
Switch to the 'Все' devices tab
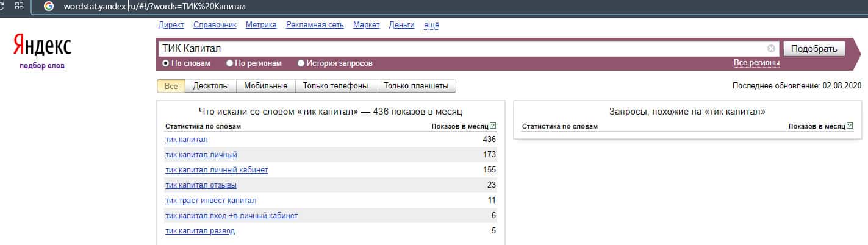click(171, 86)
